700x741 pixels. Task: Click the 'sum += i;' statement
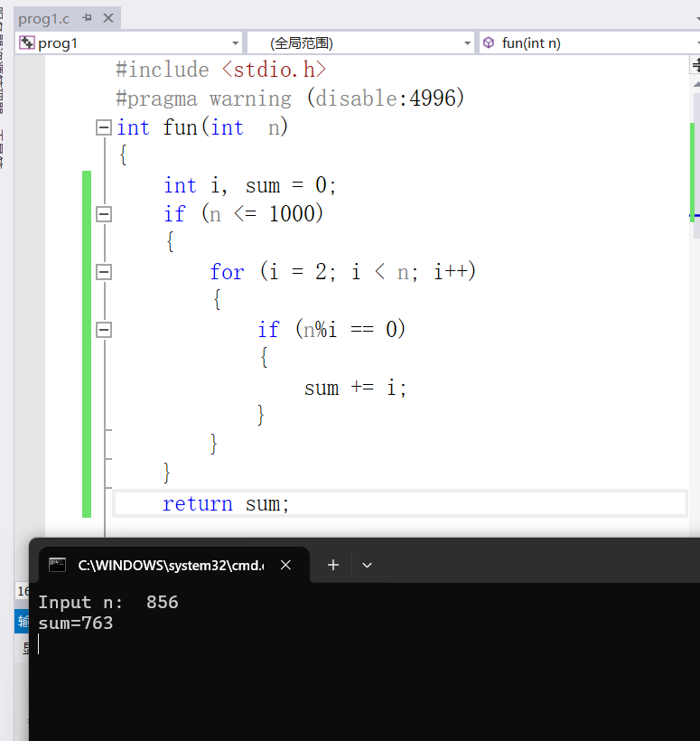[355, 388]
